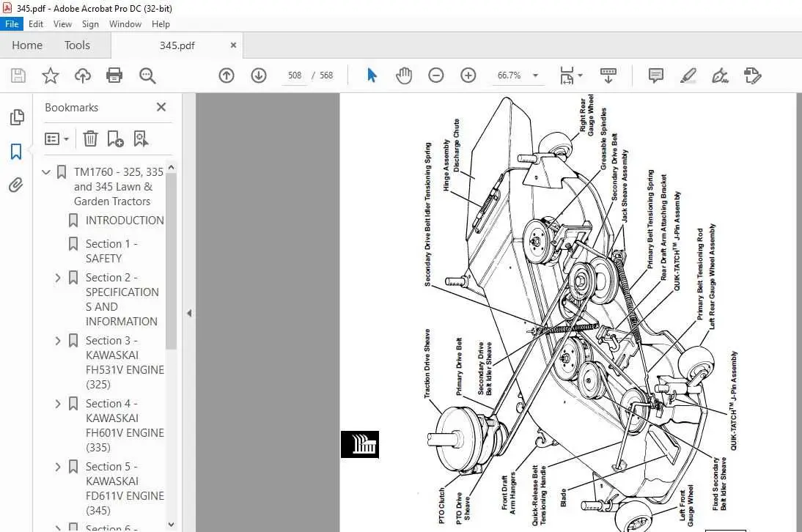Select the Highlight text pen icon
The image size is (802, 532).
coord(688,75)
